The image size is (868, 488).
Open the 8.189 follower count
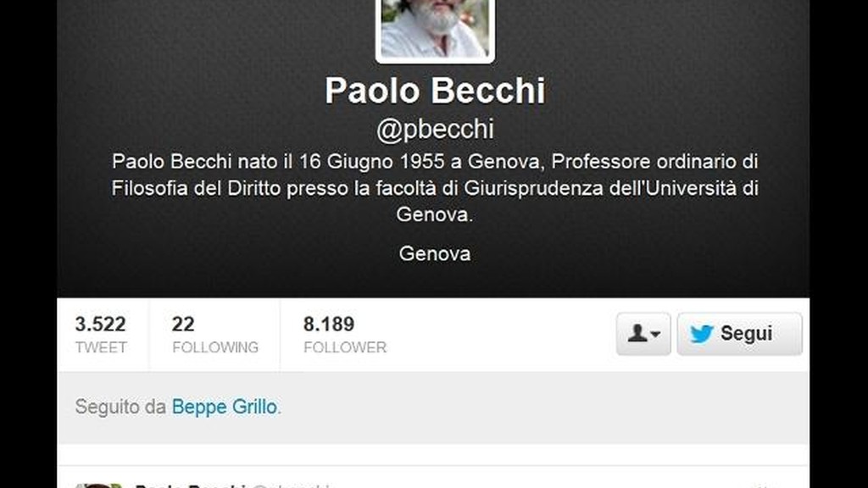tap(329, 324)
